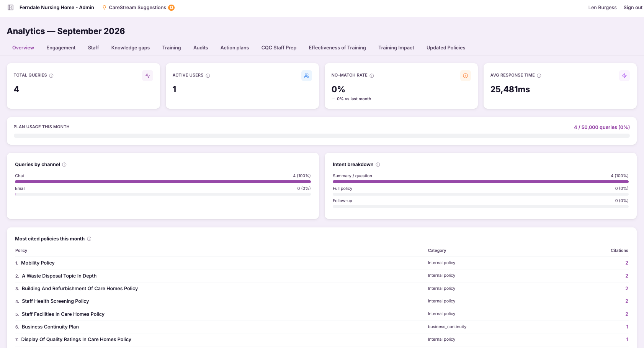Switch to the Engagement tab
The height and width of the screenshot is (348, 644).
(61, 48)
